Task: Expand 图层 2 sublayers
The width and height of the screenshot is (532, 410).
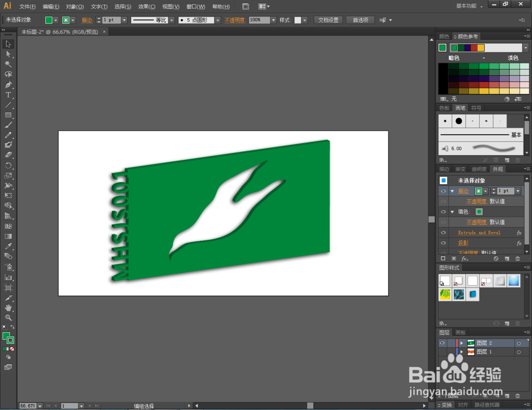Action: (462, 343)
